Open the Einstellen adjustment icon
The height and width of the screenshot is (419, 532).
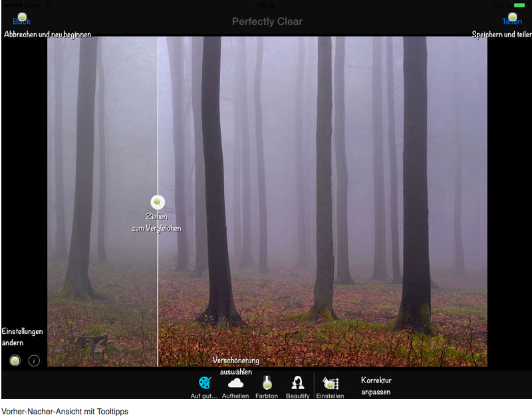(x=330, y=383)
